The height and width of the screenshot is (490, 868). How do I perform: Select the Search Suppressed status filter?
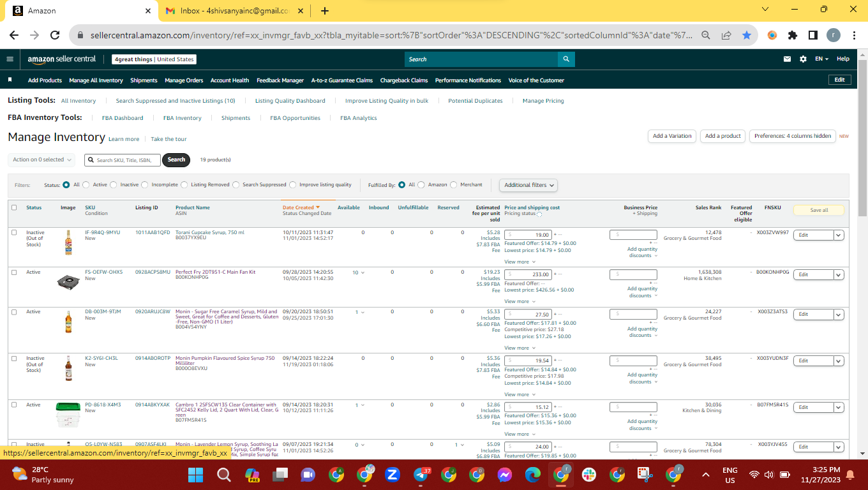pos(236,185)
